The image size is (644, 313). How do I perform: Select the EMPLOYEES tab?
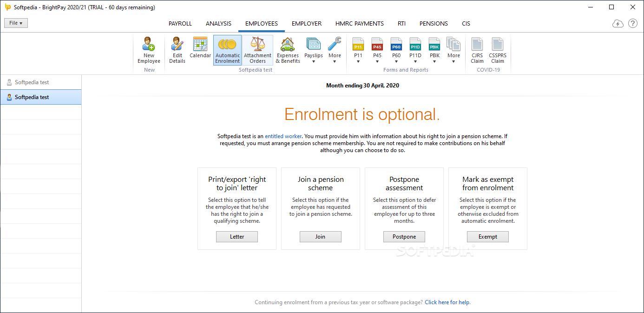coord(262,23)
